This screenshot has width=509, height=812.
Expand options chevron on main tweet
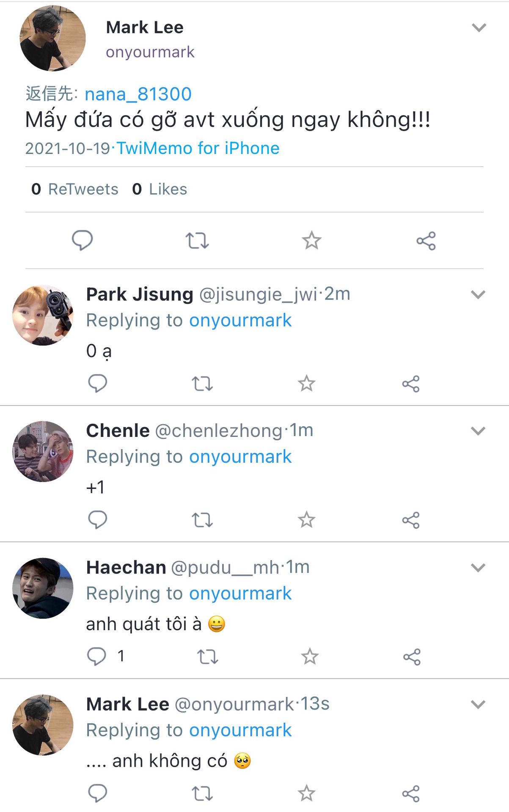pos(479,28)
